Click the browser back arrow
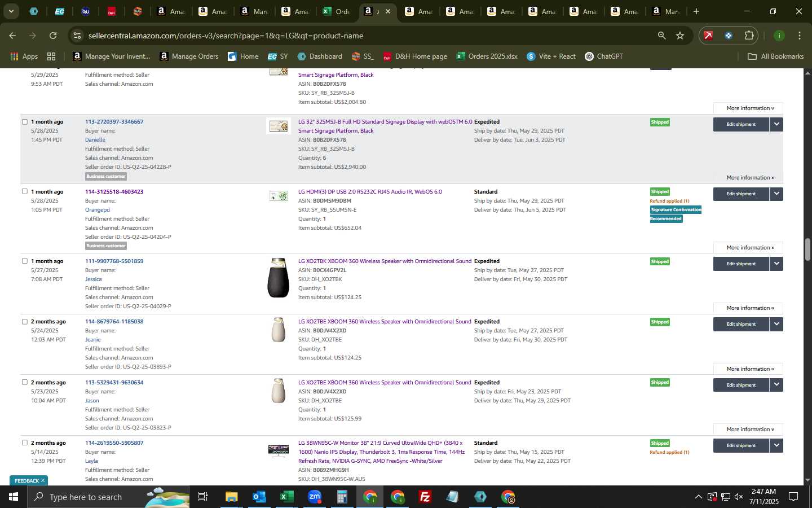 pyautogui.click(x=12, y=36)
